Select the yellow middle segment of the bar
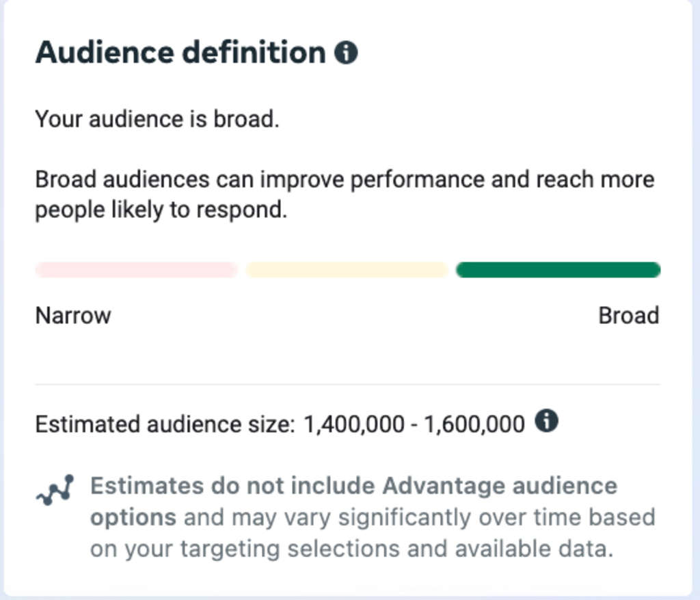The width and height of the screenshot is (700, 600). pyautogui.click(x=347, y=269)
